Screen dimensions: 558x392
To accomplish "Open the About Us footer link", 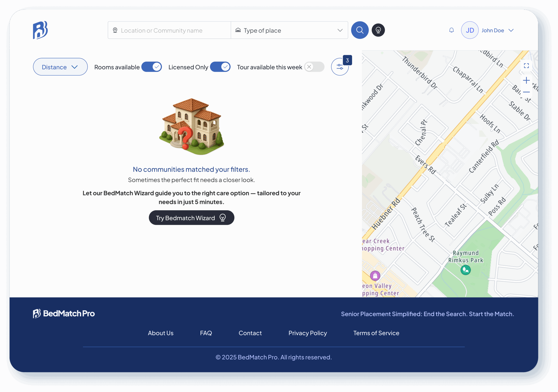I will coord(161,333).
